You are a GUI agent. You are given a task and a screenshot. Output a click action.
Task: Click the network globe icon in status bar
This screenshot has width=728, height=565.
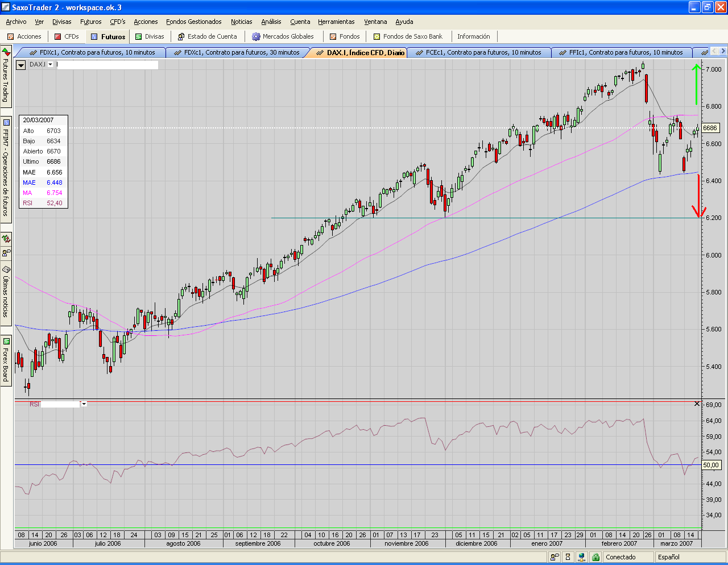[x=581, y=557]
